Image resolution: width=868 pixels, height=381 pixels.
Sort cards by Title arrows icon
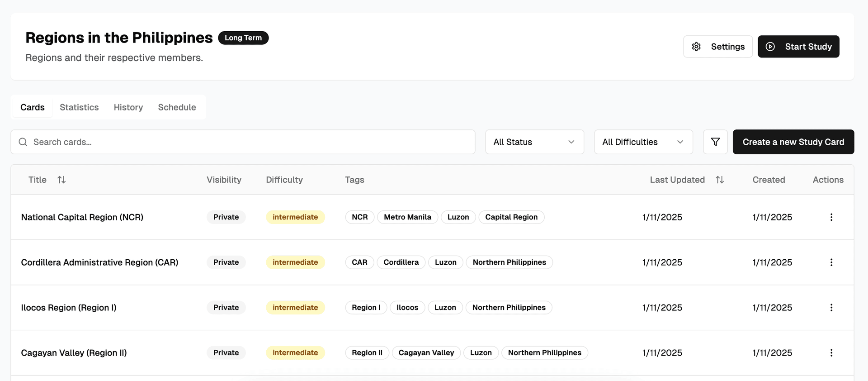(61, 180)
